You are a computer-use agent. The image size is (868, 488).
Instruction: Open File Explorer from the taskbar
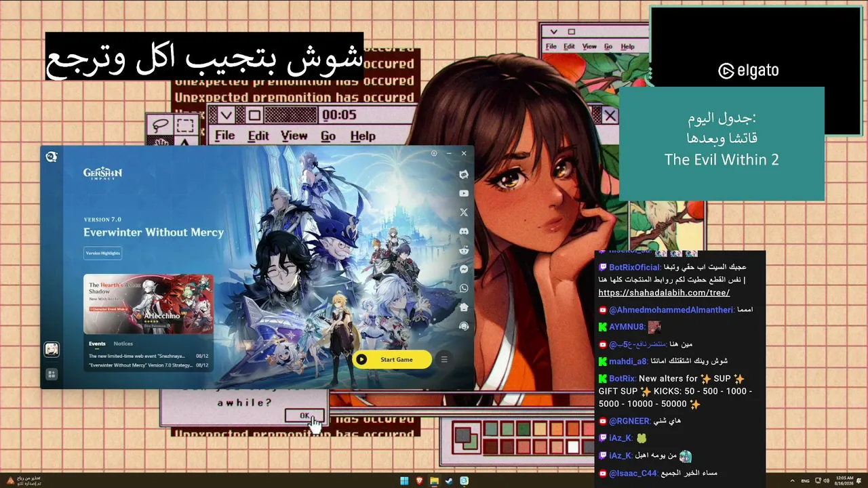pos(434,481)
